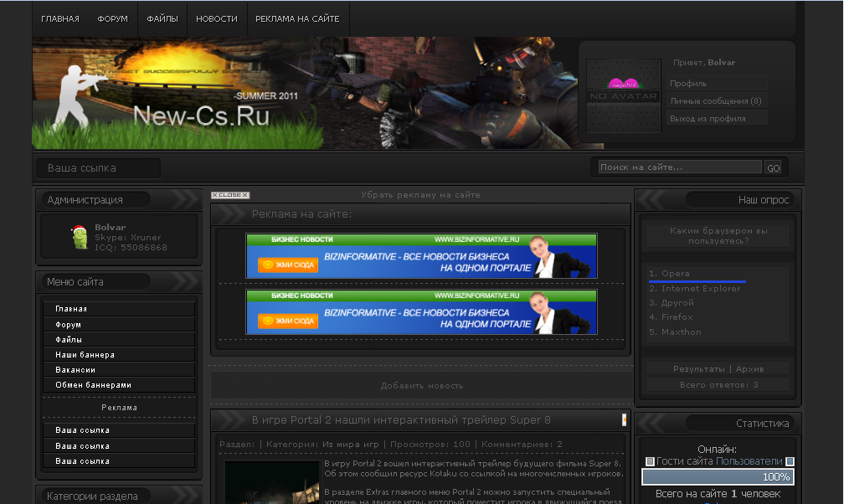This screenshot has height=504, width=844.
Task: Click the Всего на сайте 1 человек text
Action: point(717,494)
